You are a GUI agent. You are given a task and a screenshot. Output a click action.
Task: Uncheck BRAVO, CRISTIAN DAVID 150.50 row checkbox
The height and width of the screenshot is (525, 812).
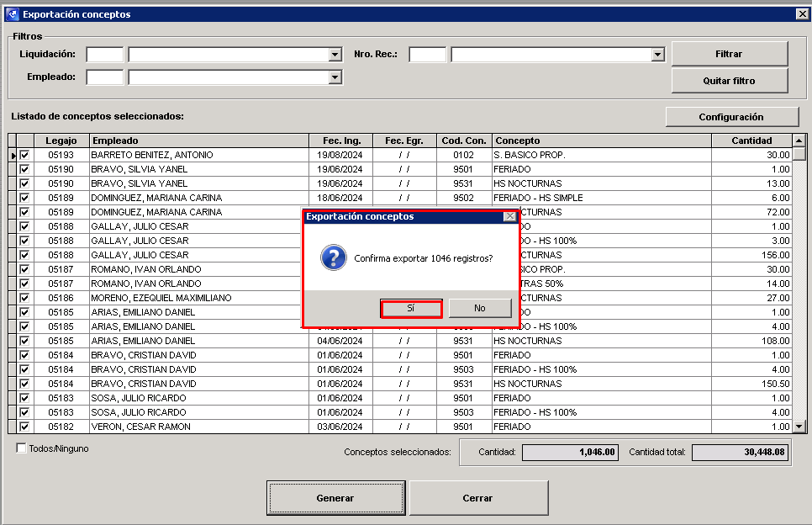coord(24,384)
